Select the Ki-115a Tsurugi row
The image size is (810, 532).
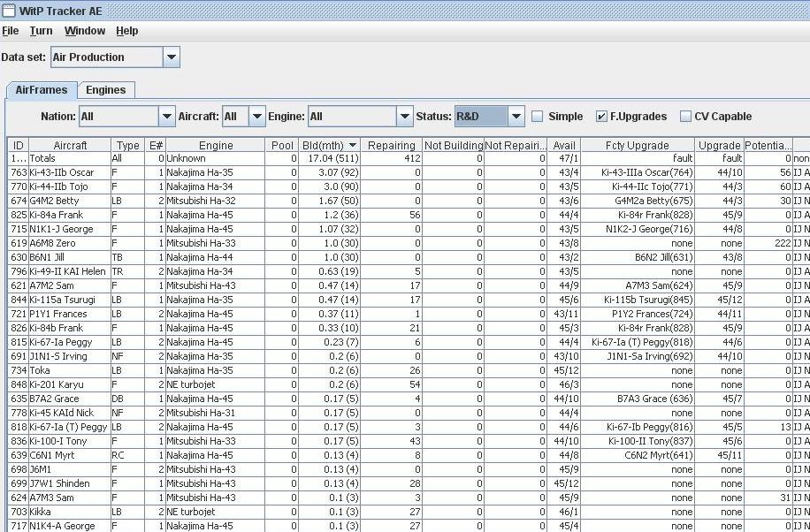tap(409, 300)
